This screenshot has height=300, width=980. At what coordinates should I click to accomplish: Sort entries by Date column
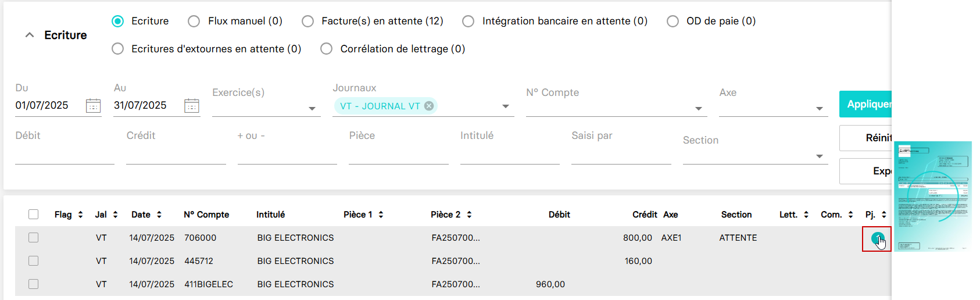tap(159, 215)
